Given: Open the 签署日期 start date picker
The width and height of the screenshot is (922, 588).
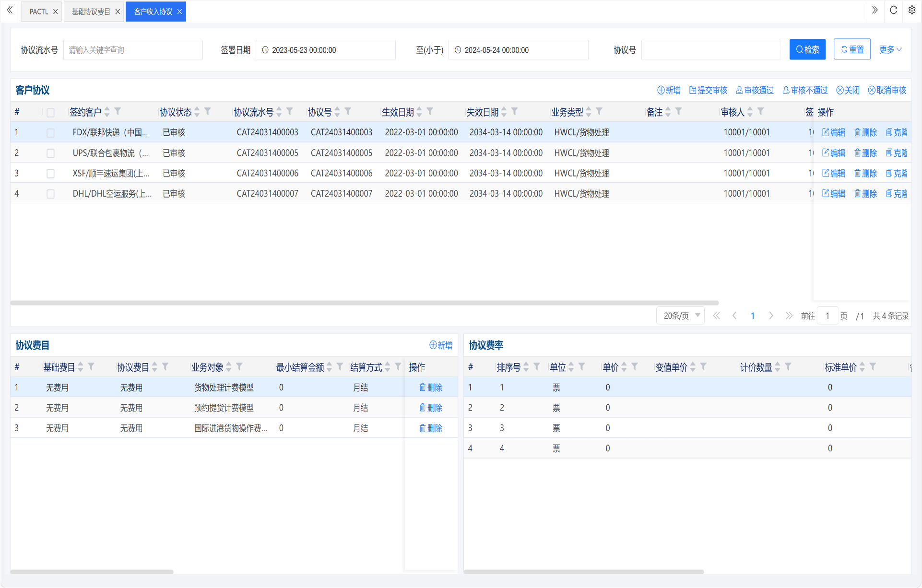Looking at the screenshot, I should (x=326, y=50).
